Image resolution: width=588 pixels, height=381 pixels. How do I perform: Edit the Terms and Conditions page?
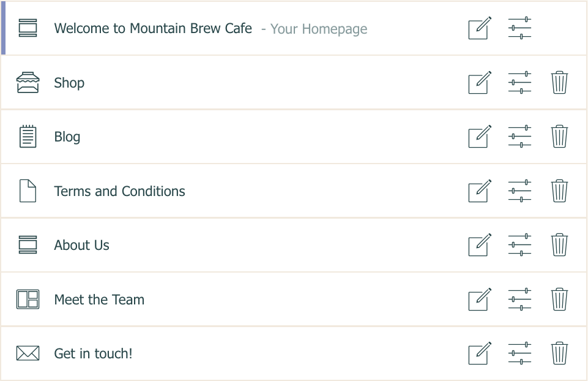click(480, 190)
